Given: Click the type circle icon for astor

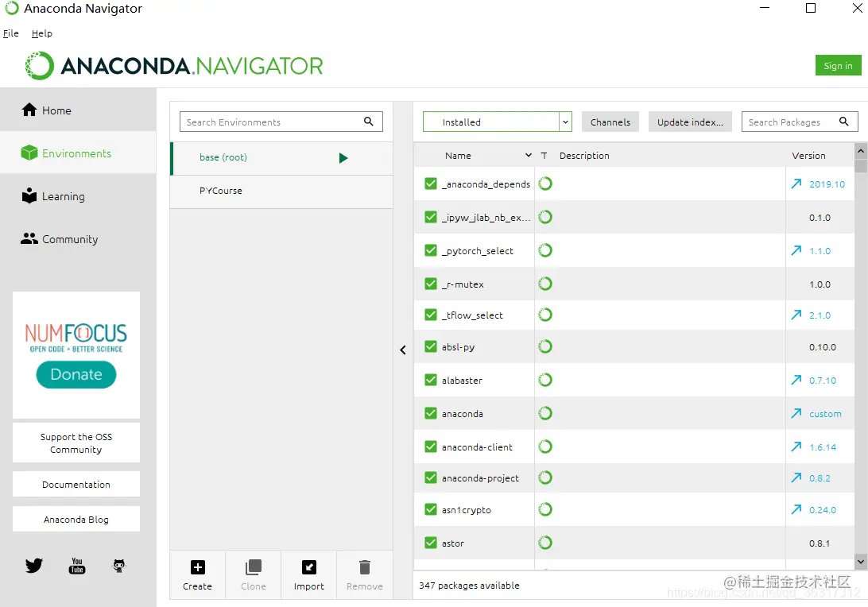Looking at the screenshot, I should coord(545,543).
